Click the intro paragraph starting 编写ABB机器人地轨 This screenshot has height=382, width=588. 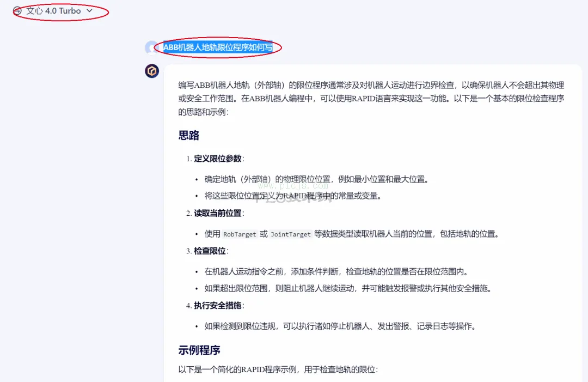[371, 98]
